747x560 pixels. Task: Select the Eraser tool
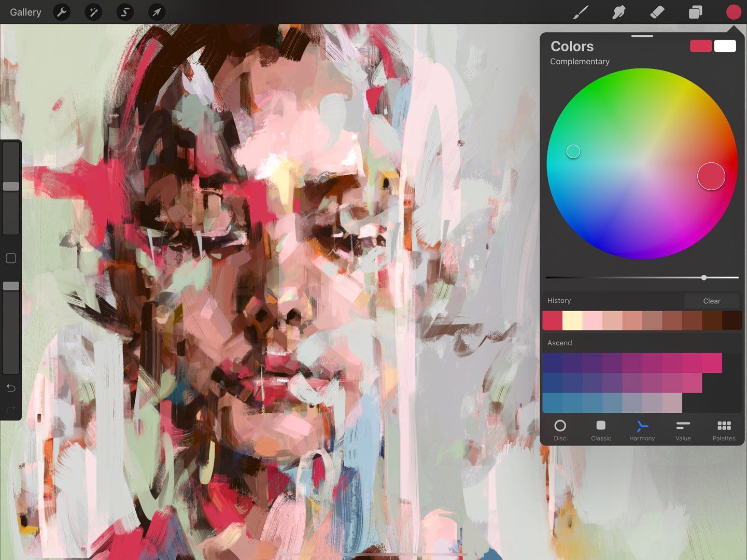click(656, 12)
